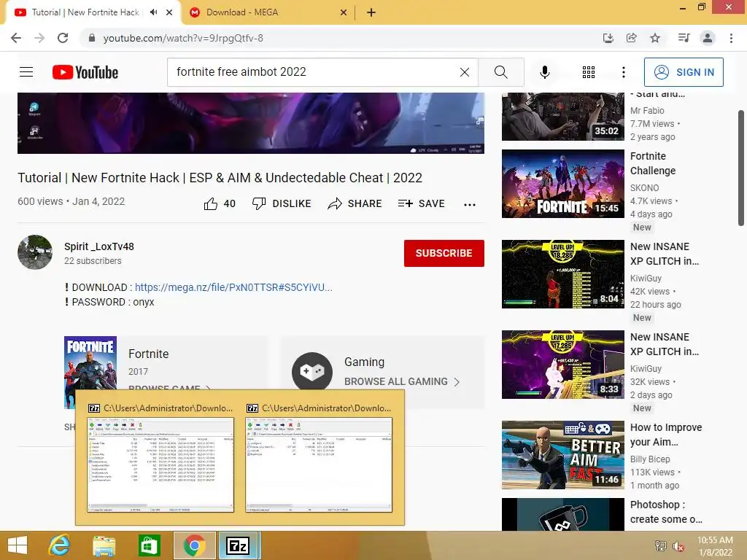The height and width of the screenshot is (560, 747).
Task: Close the Download - MEGA tab
Action: coord(344,12)
